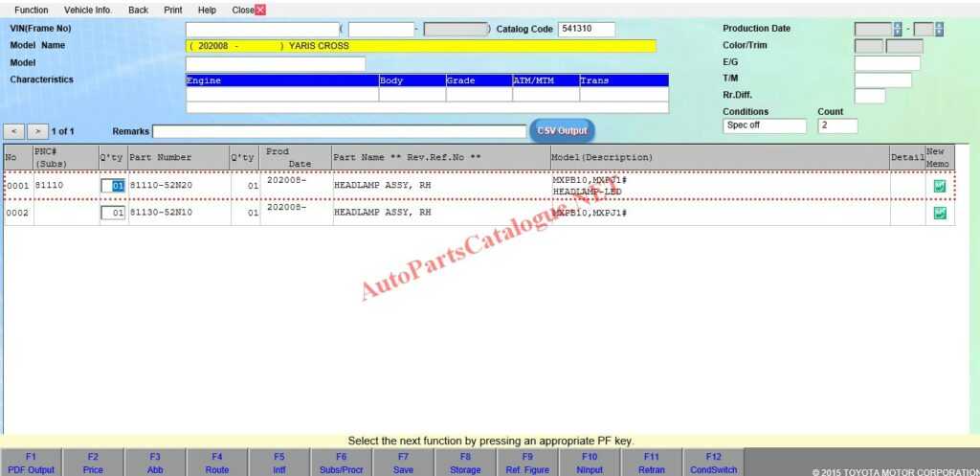Open New Memo icon for 81130-52N10 row
Viewport: 980px width, 476px height.
coord(940,214)
